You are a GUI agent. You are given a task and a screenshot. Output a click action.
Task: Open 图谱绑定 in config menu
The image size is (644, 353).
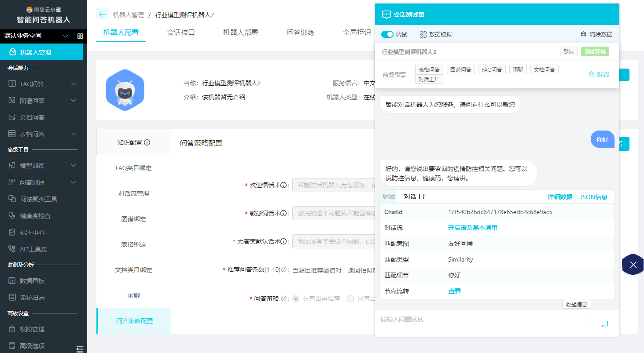(x=134, y=219)
